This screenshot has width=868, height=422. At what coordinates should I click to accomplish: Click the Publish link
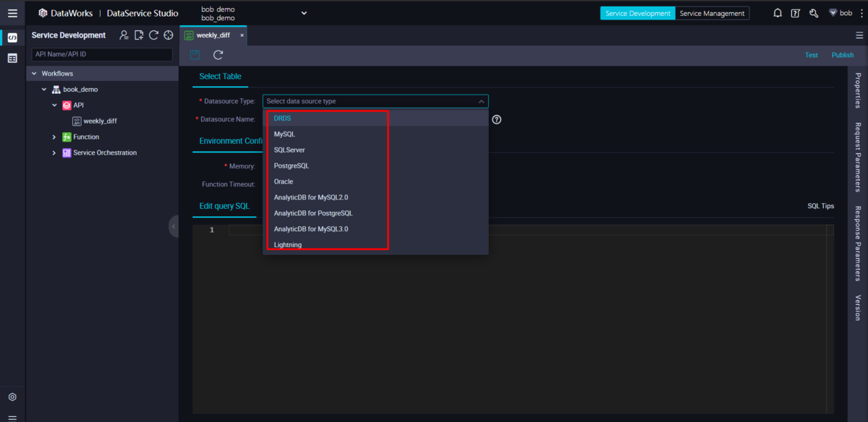pyautogui.click(x=843, y=55)
